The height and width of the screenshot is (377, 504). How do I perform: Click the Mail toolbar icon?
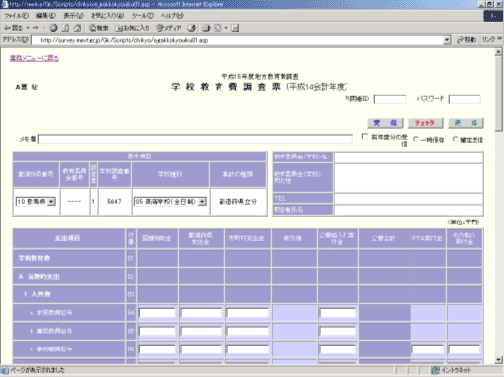pos(206,28)
